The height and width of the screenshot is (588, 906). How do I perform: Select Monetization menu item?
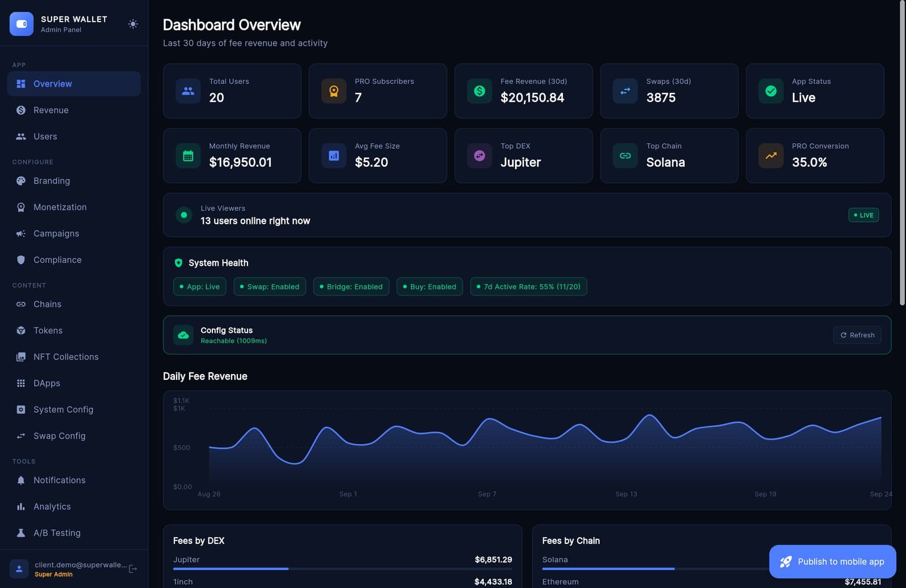(74, 207)
